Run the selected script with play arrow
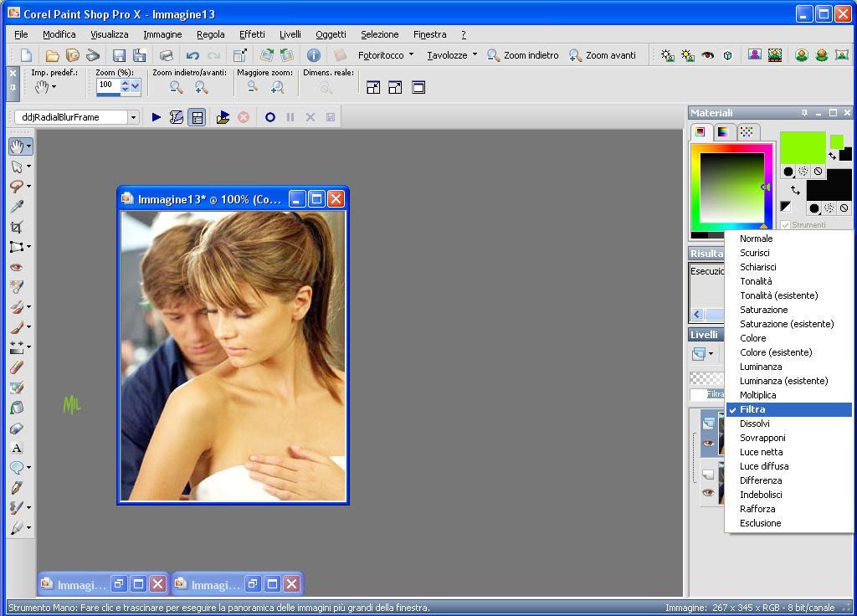This screenshot has height=616, width=857. tap(156, 117)
